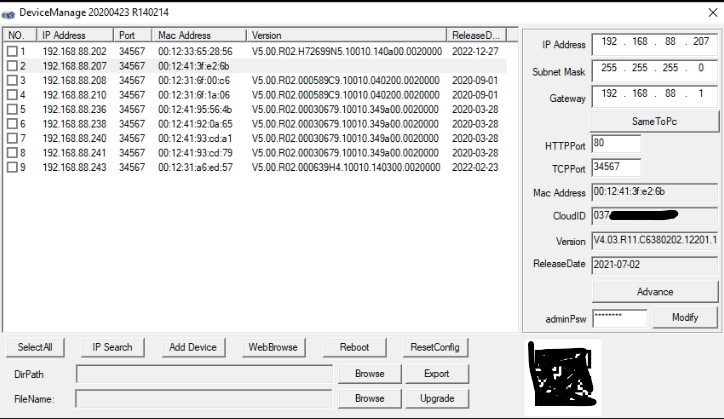The image size is (724, 419).
Task: Click Modify next to admin password
Action: [x=685, y=317]
